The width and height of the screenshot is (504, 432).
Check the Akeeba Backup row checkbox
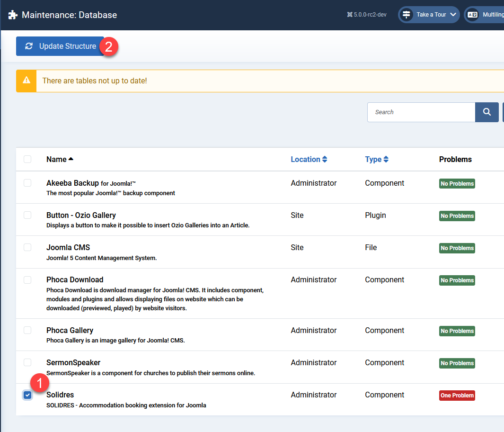click(x=27, y=183)
